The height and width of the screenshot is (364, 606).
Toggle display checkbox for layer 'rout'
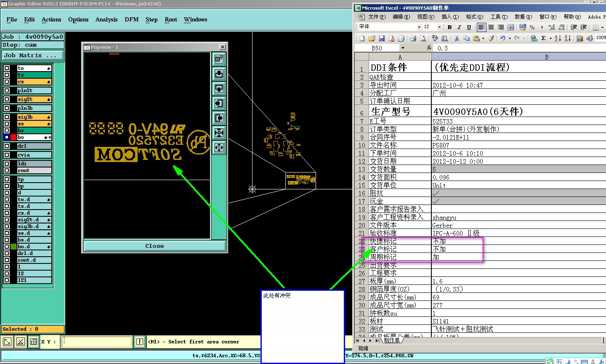pyautogui.click(x=7, y=170)
